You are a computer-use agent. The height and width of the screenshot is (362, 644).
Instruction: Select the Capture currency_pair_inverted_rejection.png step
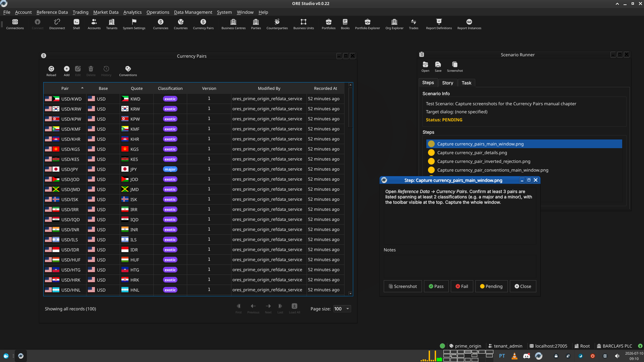(x=524, y=161)
